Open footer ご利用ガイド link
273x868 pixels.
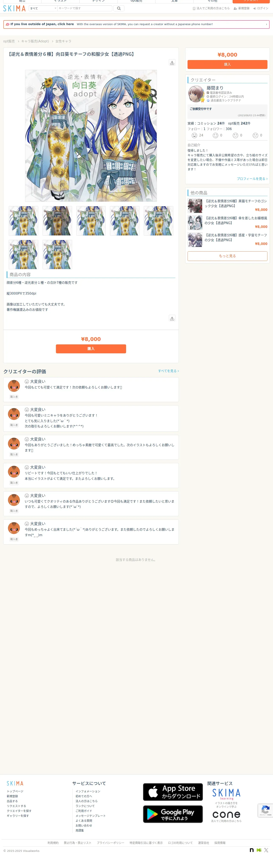[84, 811]
